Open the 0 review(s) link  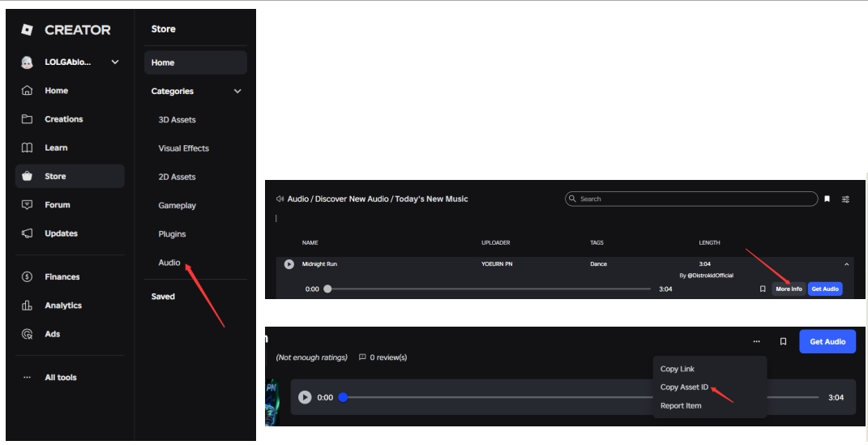point(383,357)
